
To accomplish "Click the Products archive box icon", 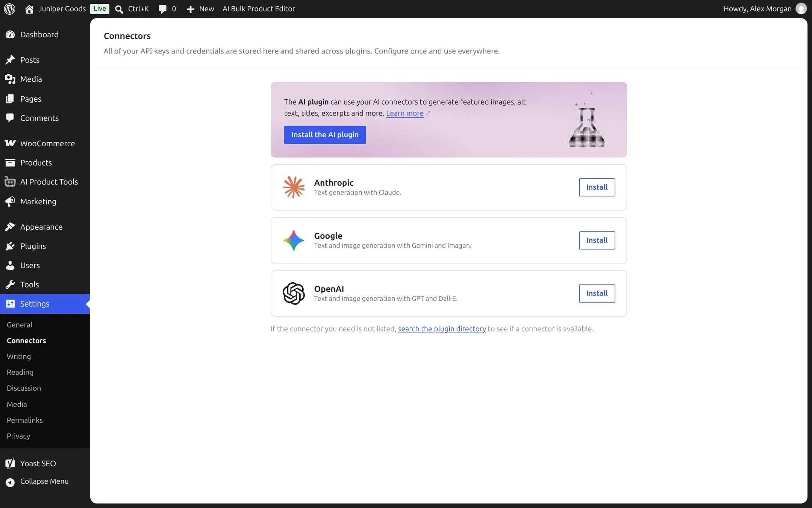I will [10, 163].
